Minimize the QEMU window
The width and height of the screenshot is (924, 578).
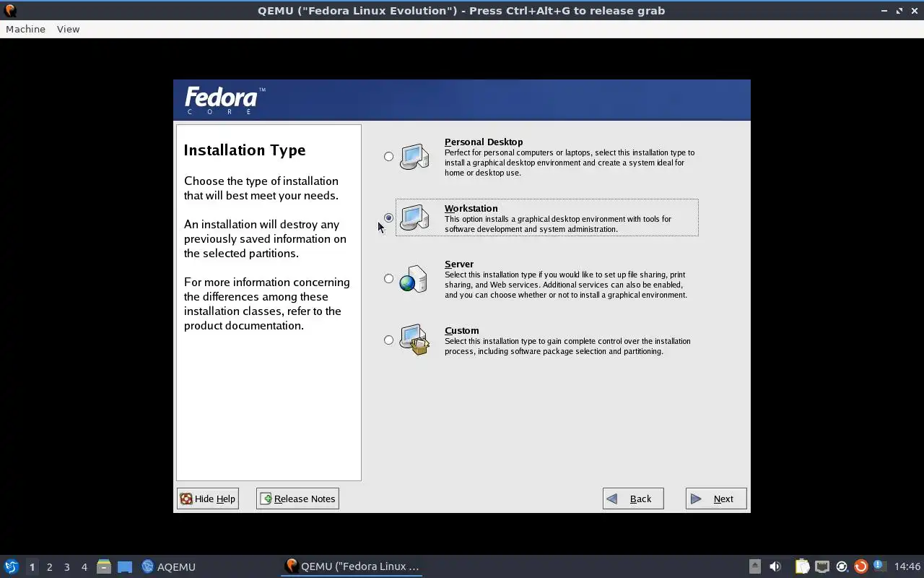point(885,11)
